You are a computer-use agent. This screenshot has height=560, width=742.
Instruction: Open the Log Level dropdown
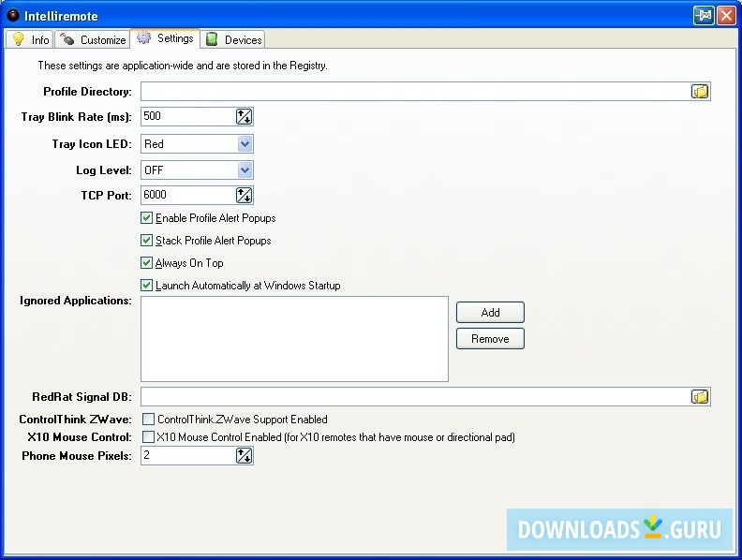245,170
